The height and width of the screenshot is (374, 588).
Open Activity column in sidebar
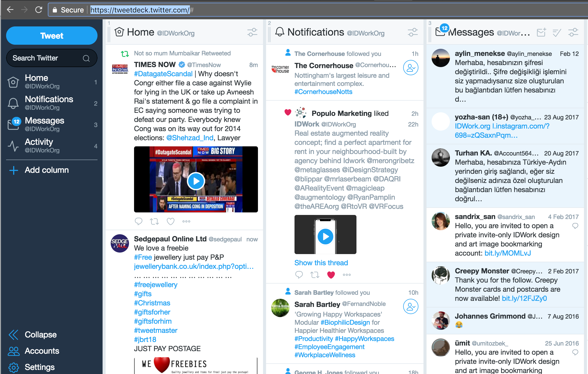(52, 146)
